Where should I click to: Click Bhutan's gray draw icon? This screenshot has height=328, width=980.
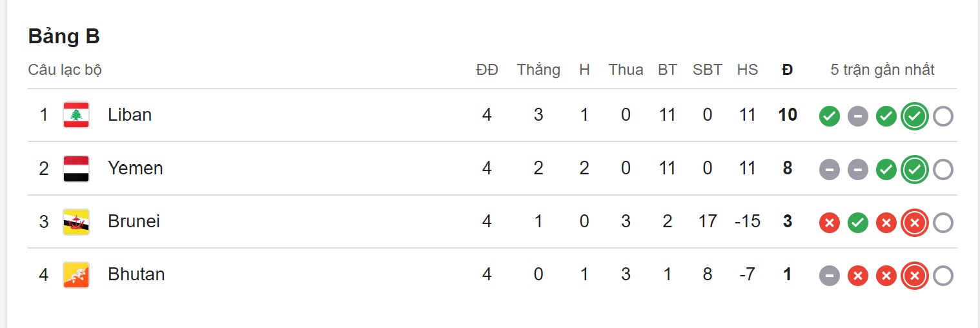pos(829,276)
